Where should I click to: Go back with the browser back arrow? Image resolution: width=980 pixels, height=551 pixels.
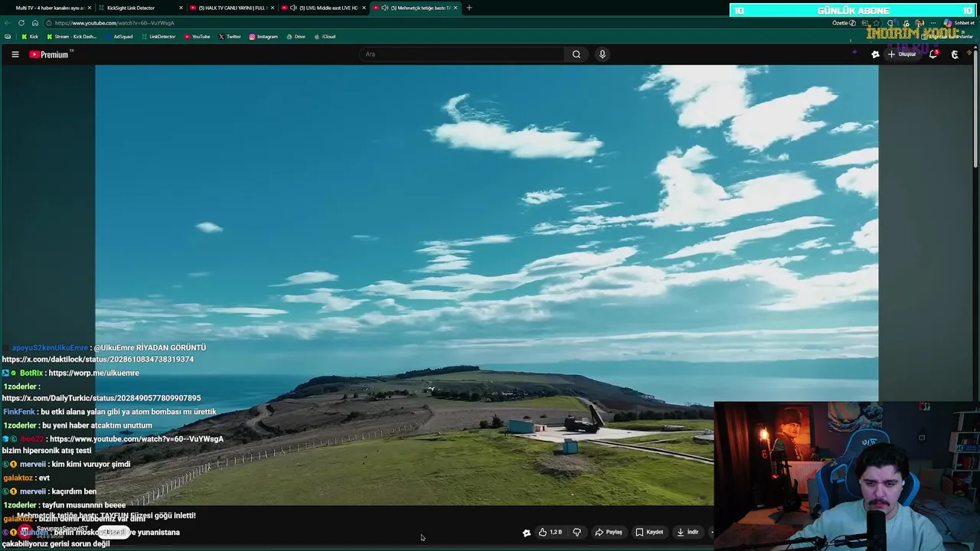pyautogui.click(x=8, y=23)
